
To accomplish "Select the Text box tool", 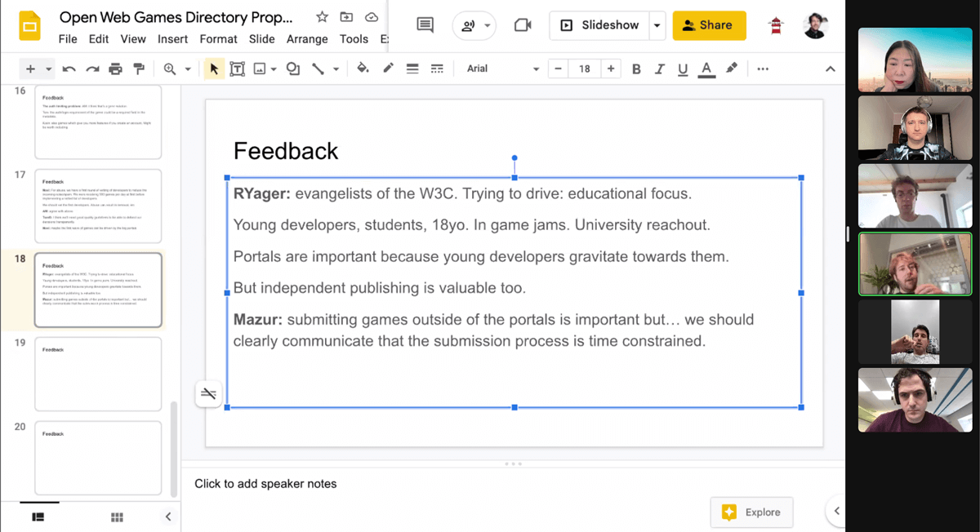I will [237, 69].
